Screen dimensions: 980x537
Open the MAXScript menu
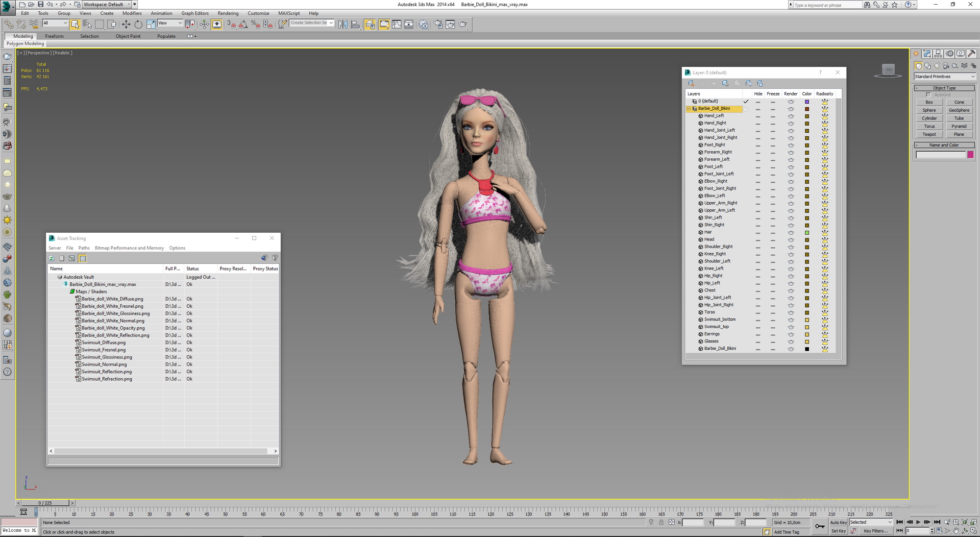tap(289, 13)
